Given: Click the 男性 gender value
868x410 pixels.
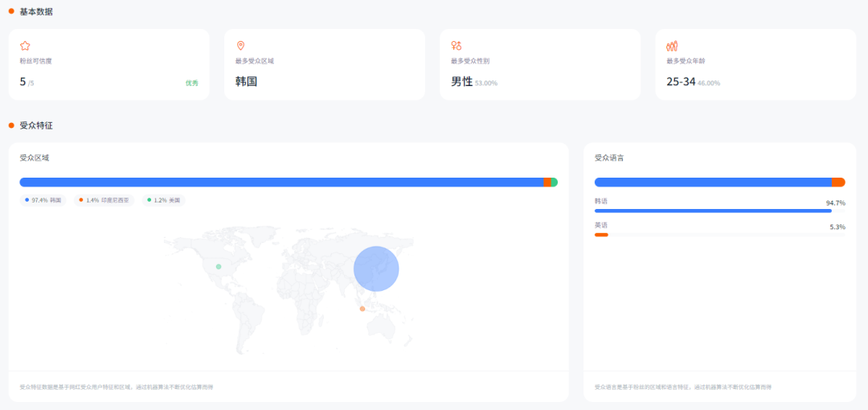Looking at the screenshot, I should click(x=461, y=81).
